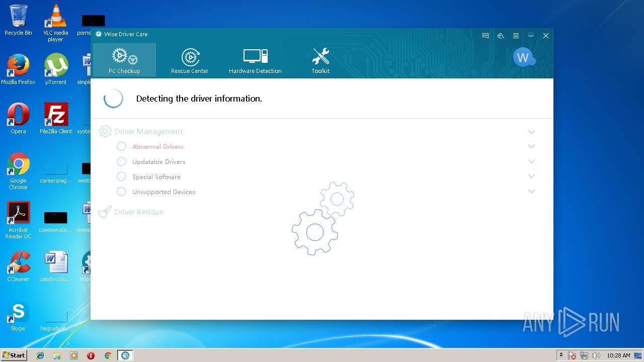Launch Mozilla Firefox desktop shortcut

18,69
